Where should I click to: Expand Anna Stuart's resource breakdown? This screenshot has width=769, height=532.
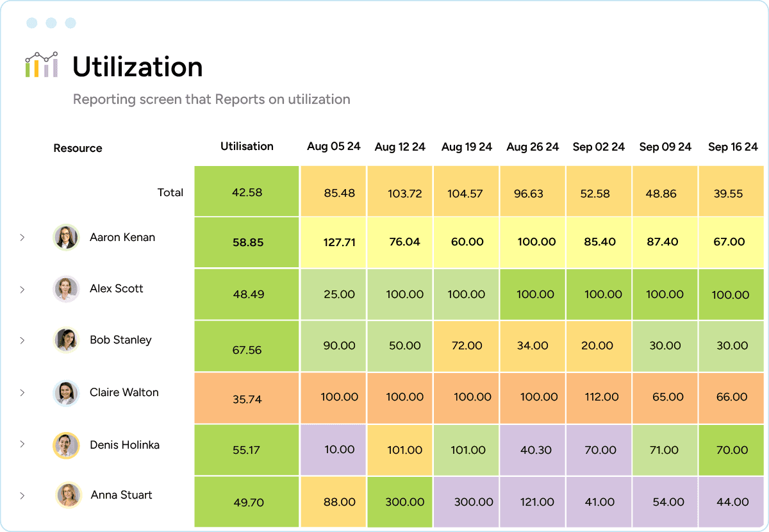(x=22, y=495)
